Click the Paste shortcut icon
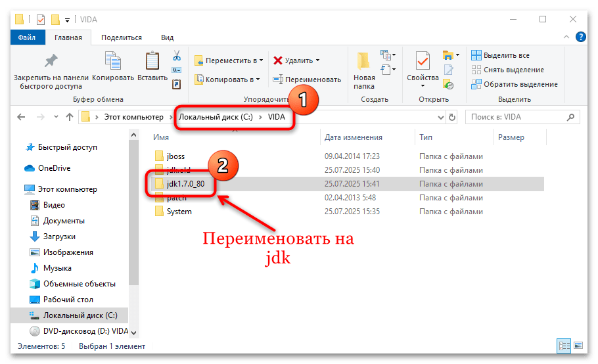This screenshot has width=598, height=364. (x=177, y=84)
